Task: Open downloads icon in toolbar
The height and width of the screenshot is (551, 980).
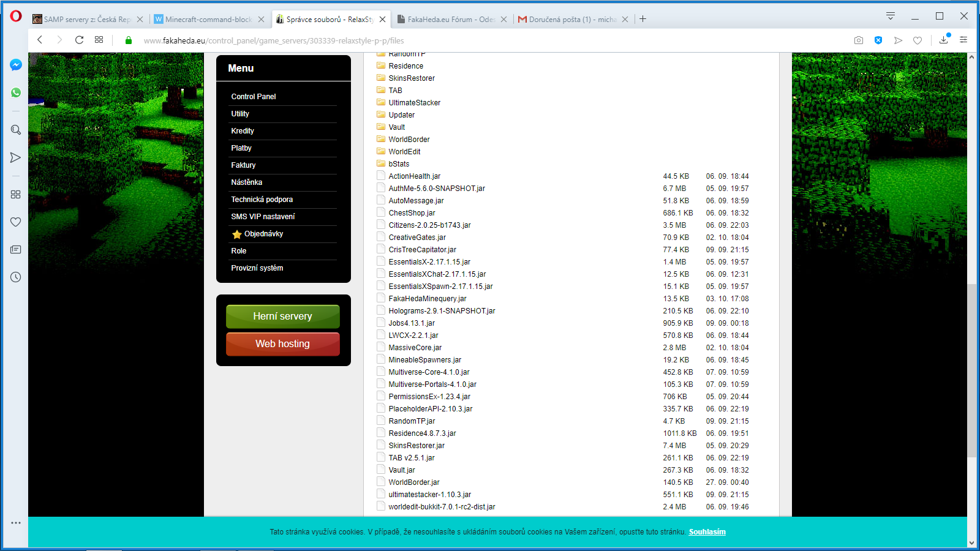Action: 944,39
